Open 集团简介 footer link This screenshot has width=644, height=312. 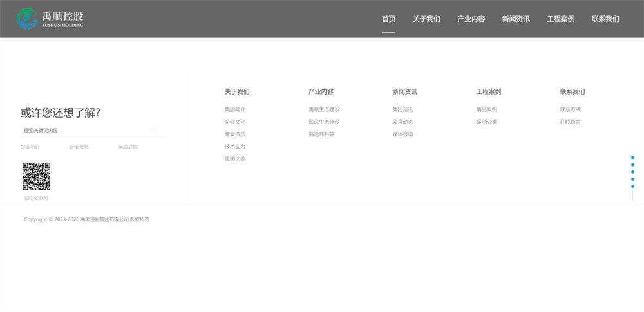click(235, 109)
